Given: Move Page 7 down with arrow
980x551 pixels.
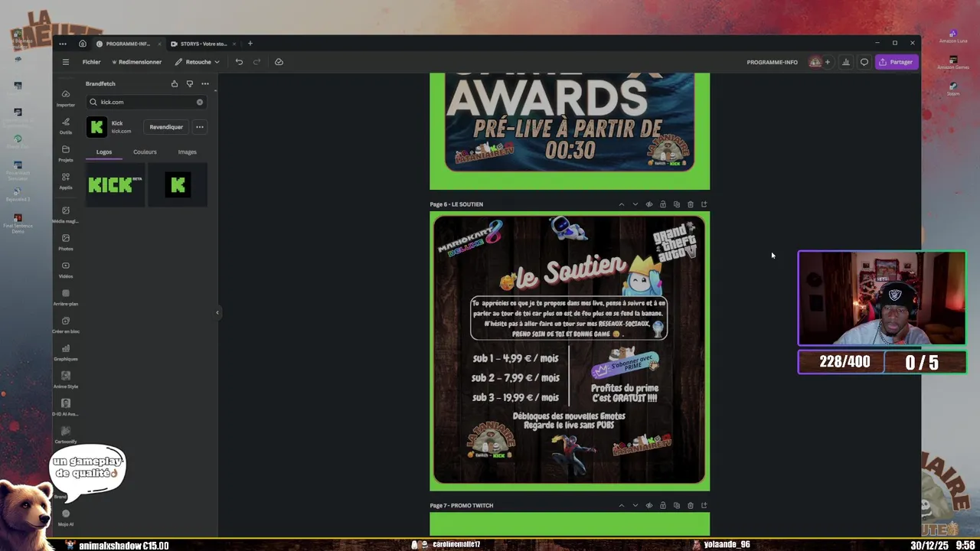Looking at the screenshot, I should pos(635,505).
